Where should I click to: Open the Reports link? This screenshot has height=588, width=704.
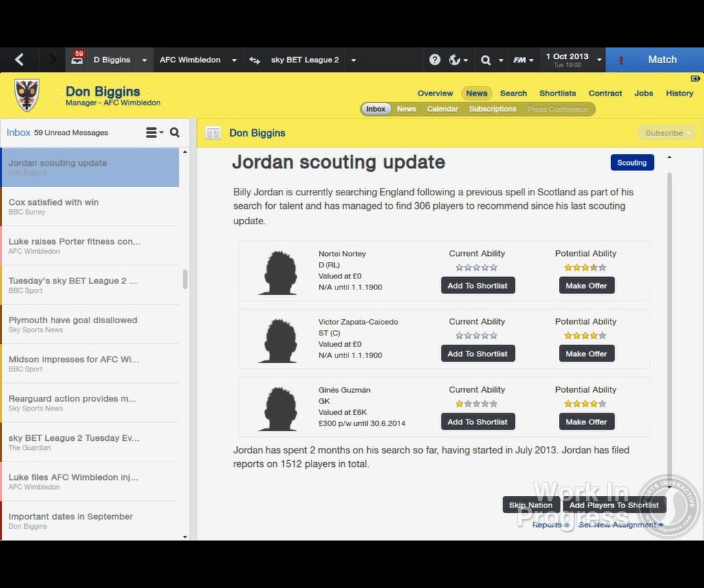(551, 525)
